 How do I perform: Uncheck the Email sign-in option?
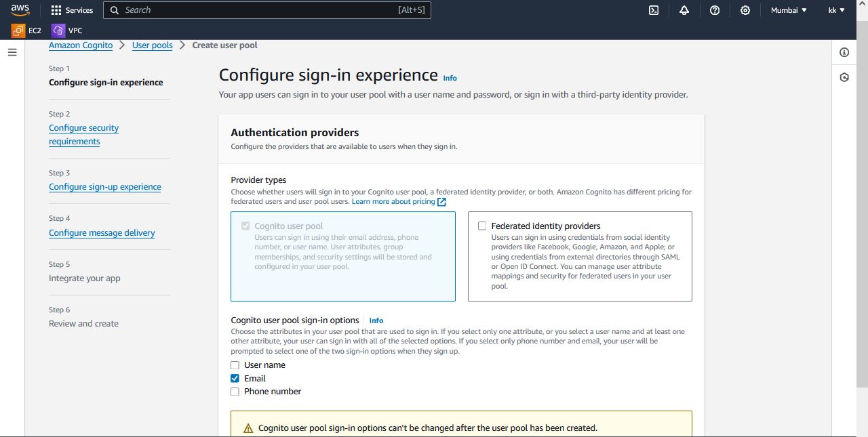[235, 378]
